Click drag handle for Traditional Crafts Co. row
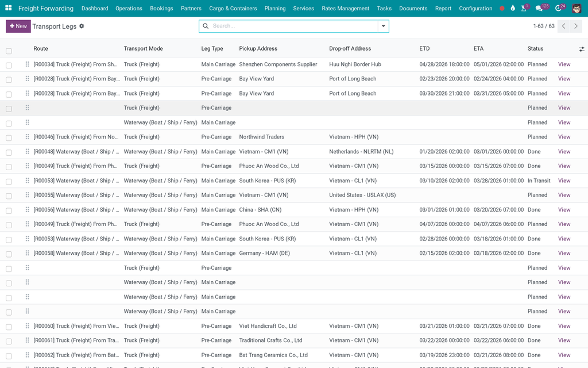The image size is (588, 368). (x=28, y=340)
